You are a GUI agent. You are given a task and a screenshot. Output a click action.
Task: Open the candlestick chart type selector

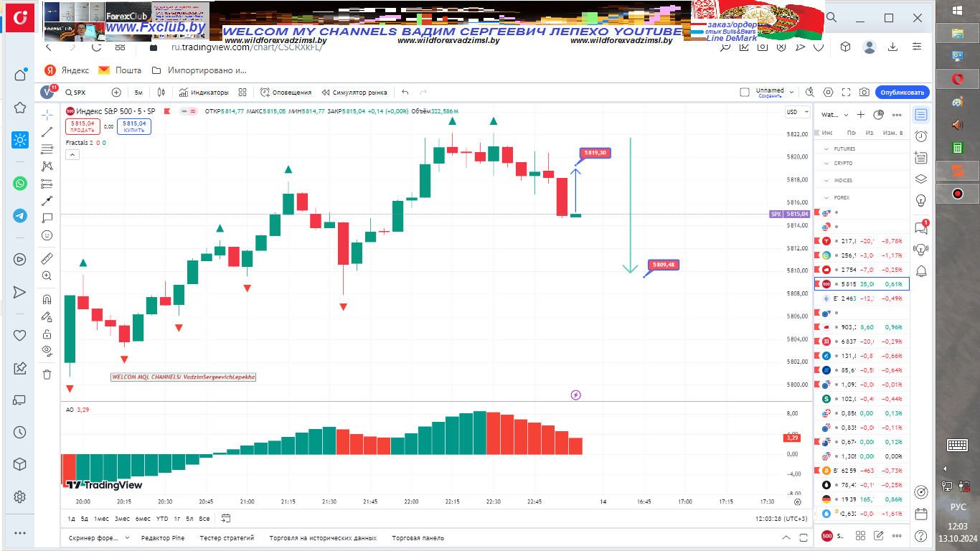pos(161,93)
